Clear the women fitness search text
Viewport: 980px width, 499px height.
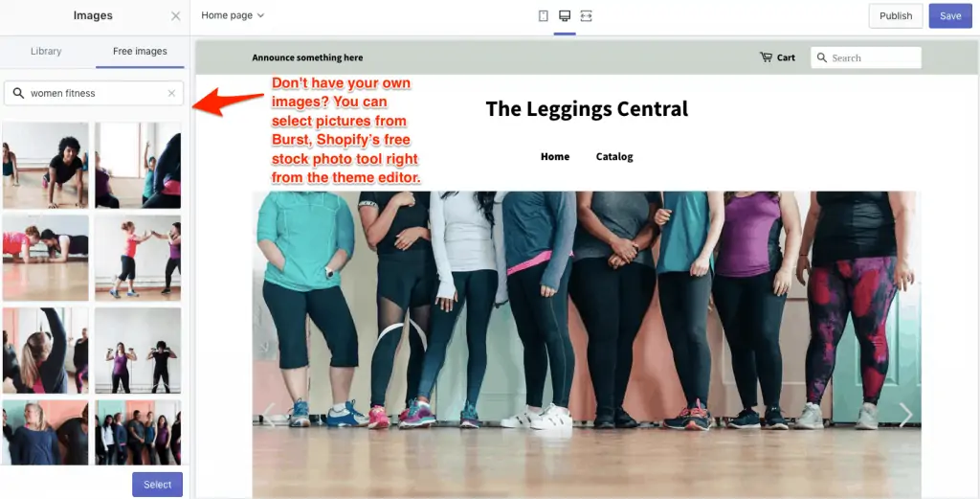tap(171, 93)
